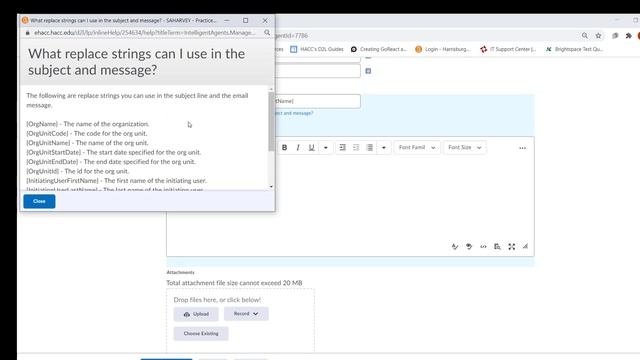Open Login - Harrisburg bookmark
The image size is (640, 360).
[443, 49]
